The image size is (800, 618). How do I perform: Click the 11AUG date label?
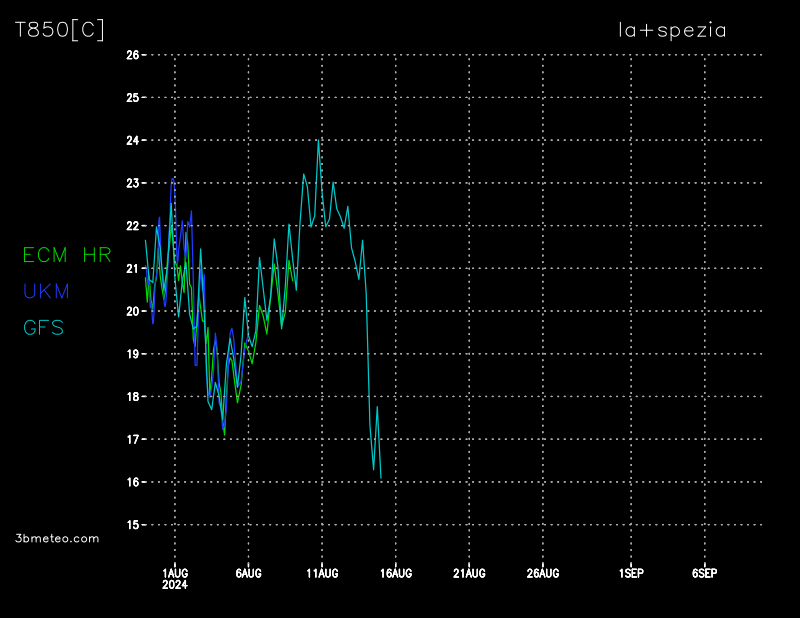(x=322, y=573)
